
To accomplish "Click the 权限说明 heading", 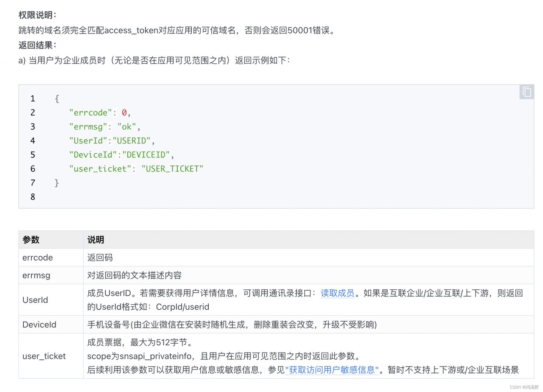I will (38, 15).
